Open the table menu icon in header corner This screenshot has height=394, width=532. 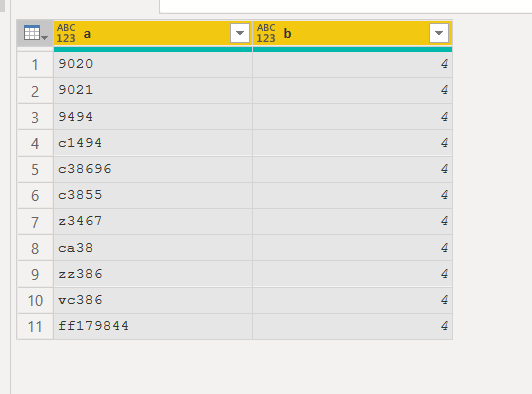tap(35, 33)
